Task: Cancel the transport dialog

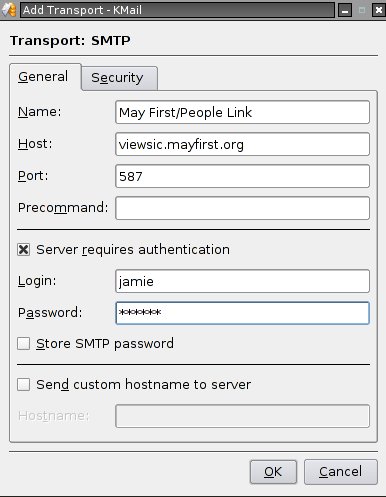Action: point(340,472)
